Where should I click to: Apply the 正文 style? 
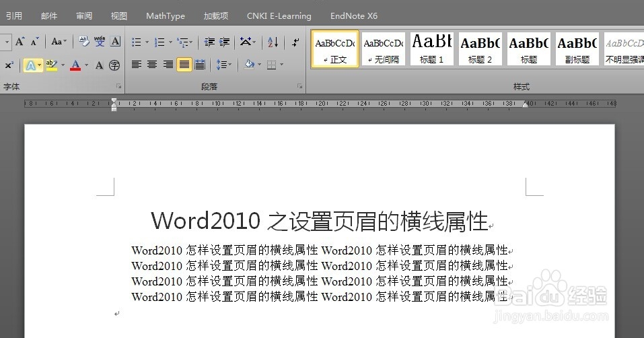[x=335, y=49]
